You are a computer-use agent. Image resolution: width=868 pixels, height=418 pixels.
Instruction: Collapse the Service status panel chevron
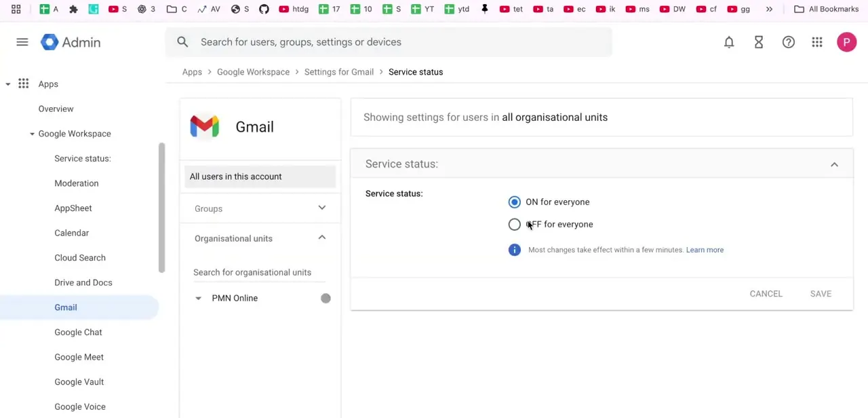834,164
